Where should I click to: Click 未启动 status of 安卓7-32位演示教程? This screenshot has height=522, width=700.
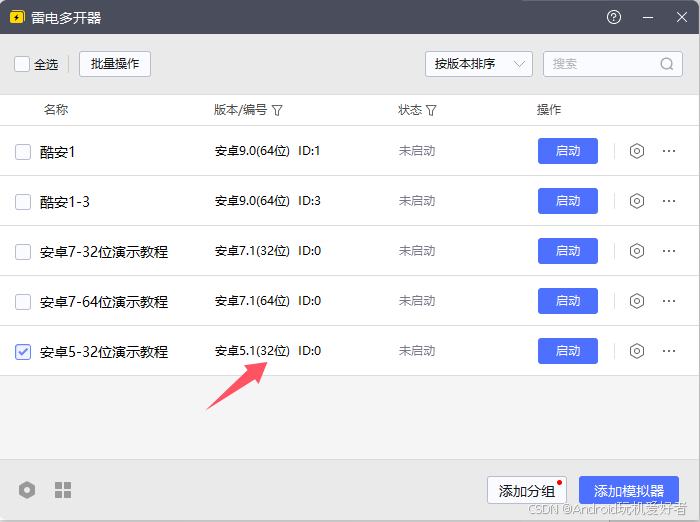pos(417,251)
